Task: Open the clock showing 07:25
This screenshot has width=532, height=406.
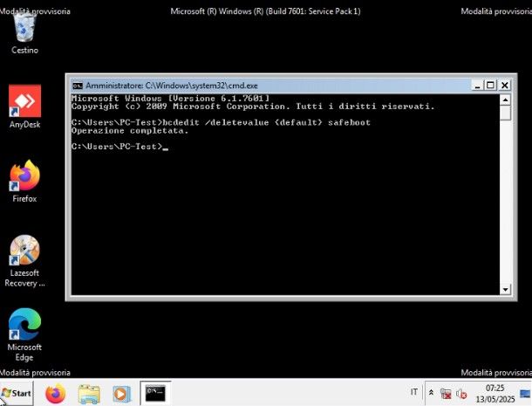Action: [495, 393]
